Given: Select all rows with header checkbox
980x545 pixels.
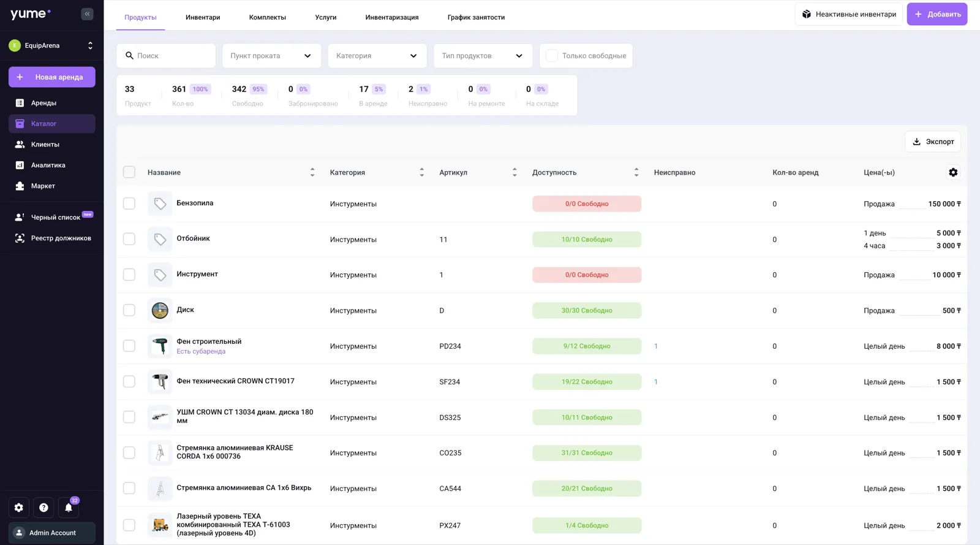Looking at the screenshot, I should (x=129, y=172).
